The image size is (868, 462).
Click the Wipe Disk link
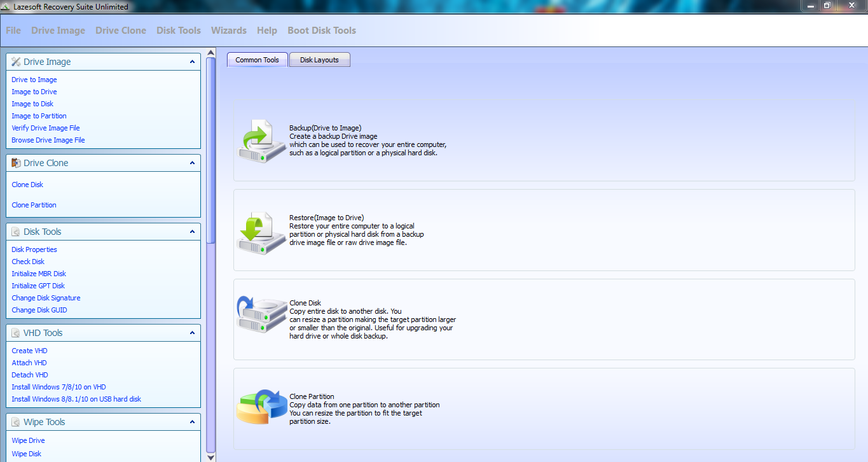[x=27, y=454]
